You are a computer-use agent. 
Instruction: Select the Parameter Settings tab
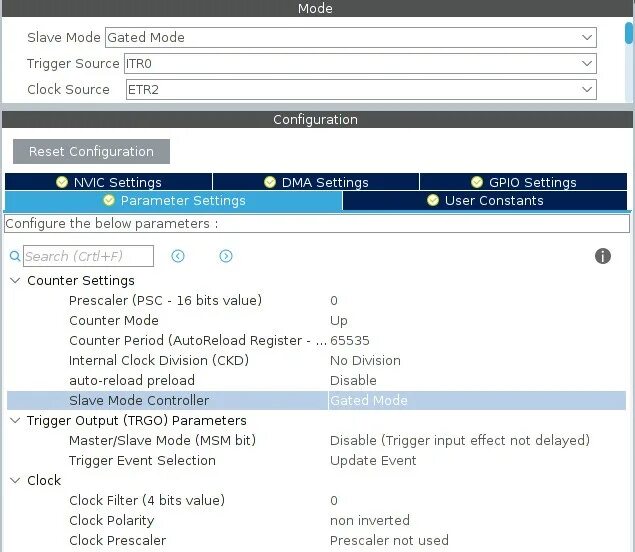click(x=174, y=200)
